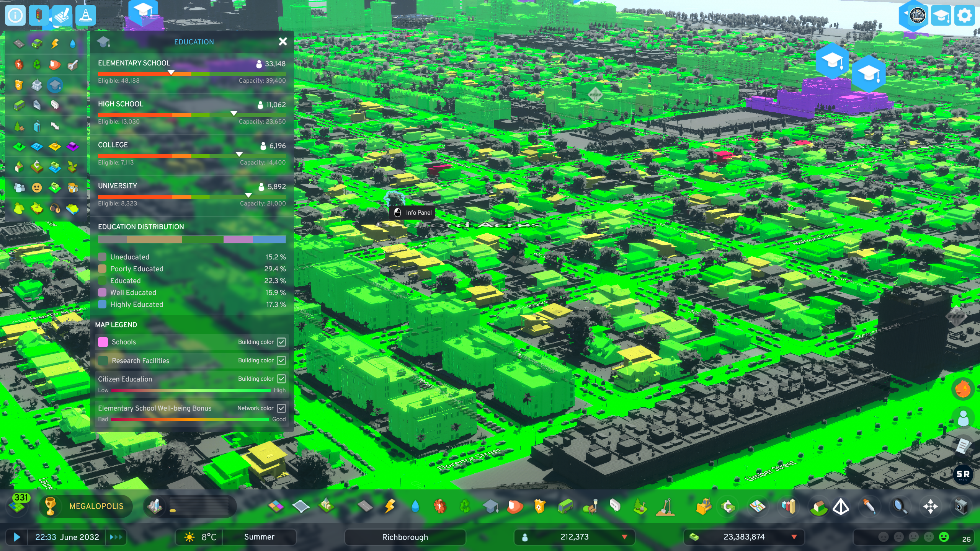Open the Photo Mode camera icon
980x551 pixels.
[x=961, y=506]
